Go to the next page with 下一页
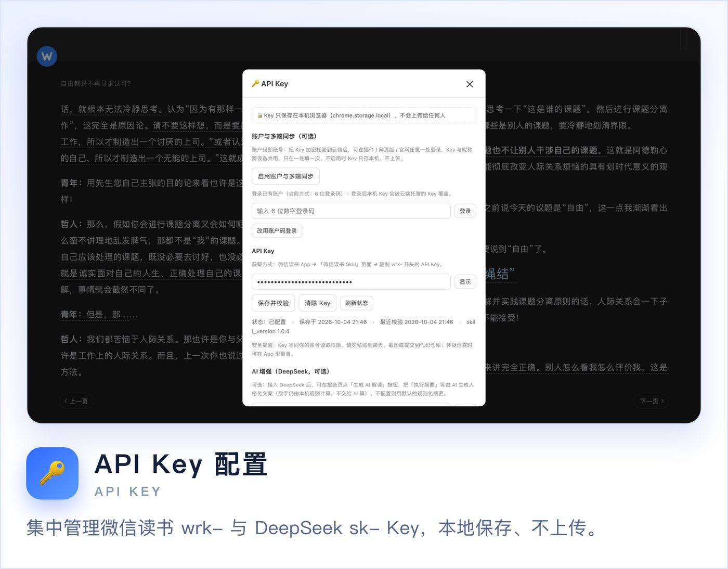Screen dimensions: 728x569 tap(652, 401)
